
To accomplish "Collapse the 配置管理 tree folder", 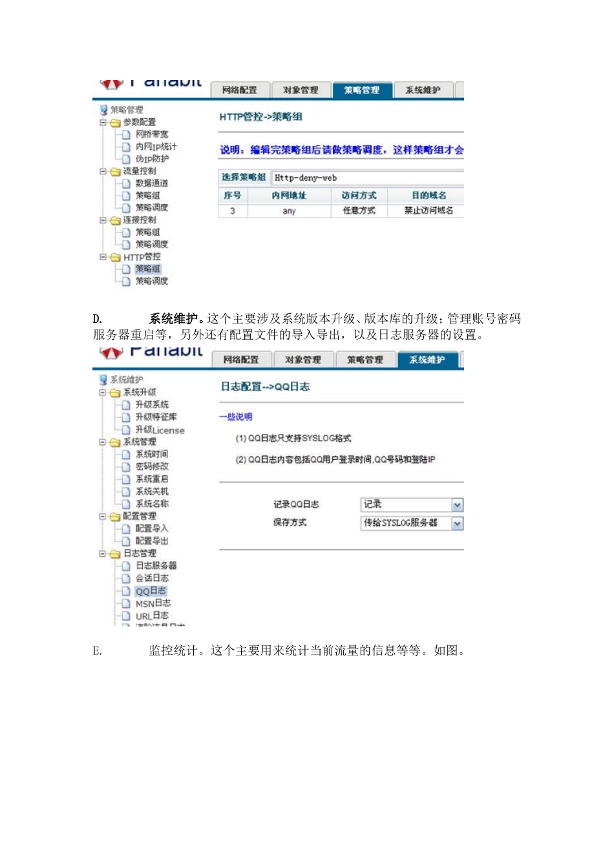I will tap(103, 516).
